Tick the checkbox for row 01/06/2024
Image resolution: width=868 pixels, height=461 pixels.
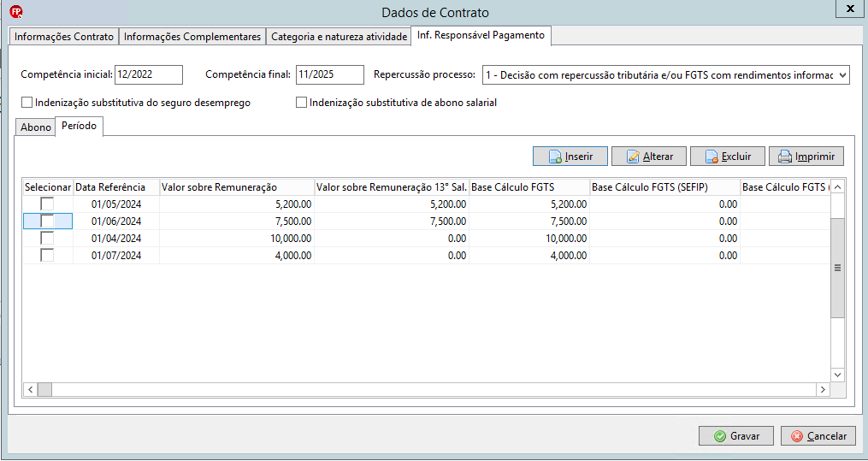pos(47,222)
